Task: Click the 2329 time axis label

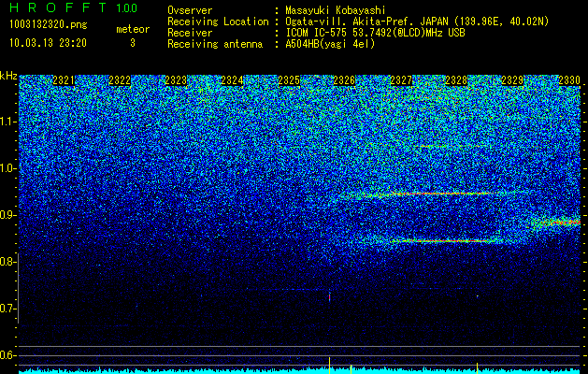Action: (512, 80)
